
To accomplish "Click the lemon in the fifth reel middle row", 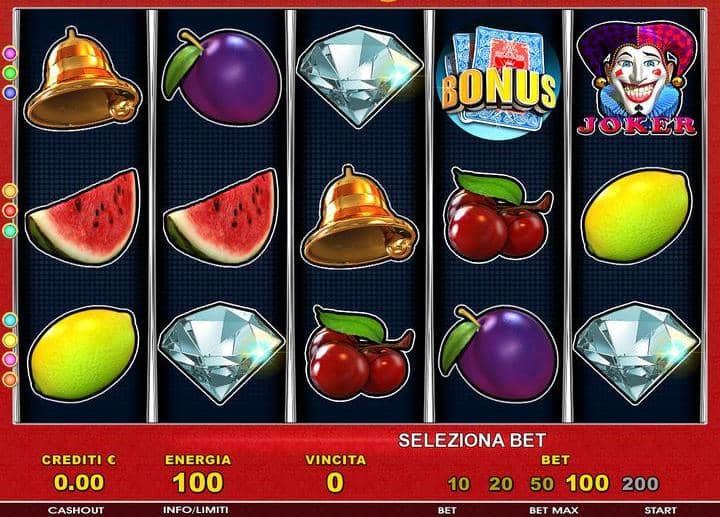I will point(637,216).
